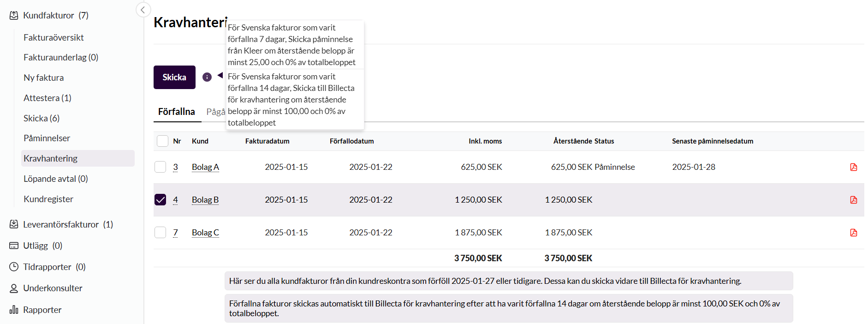Select Kundregister in the sidebar
The height and width of the screenshot is (324, 868).
pyautogui.click(x=48, y=199)
